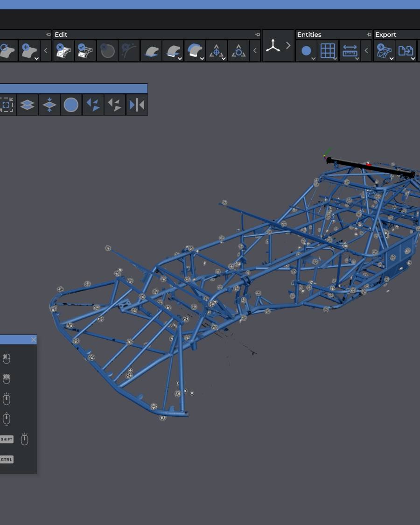
Task: Click the scroll wheel mouse hint icon
Action: coord(7,419)
